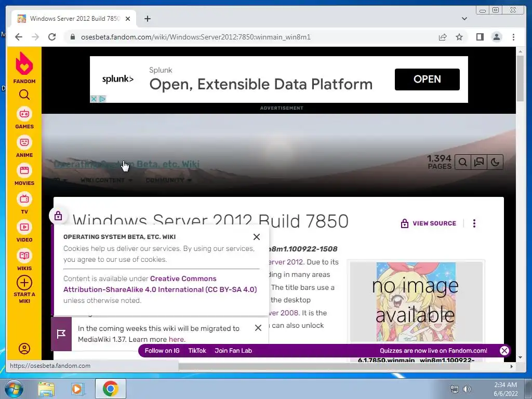The image size is (532, 399).
Task: Click the share page icon in address bar
Action: point(443,37)
